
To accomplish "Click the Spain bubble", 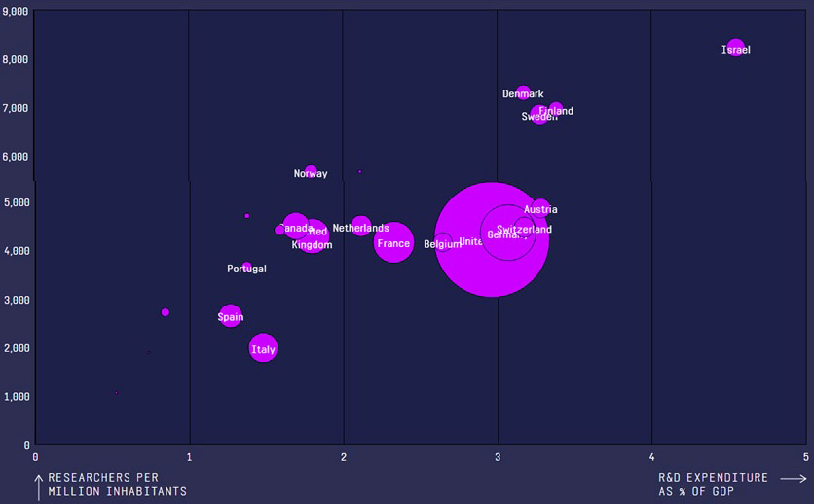I will tap(231, 316).
